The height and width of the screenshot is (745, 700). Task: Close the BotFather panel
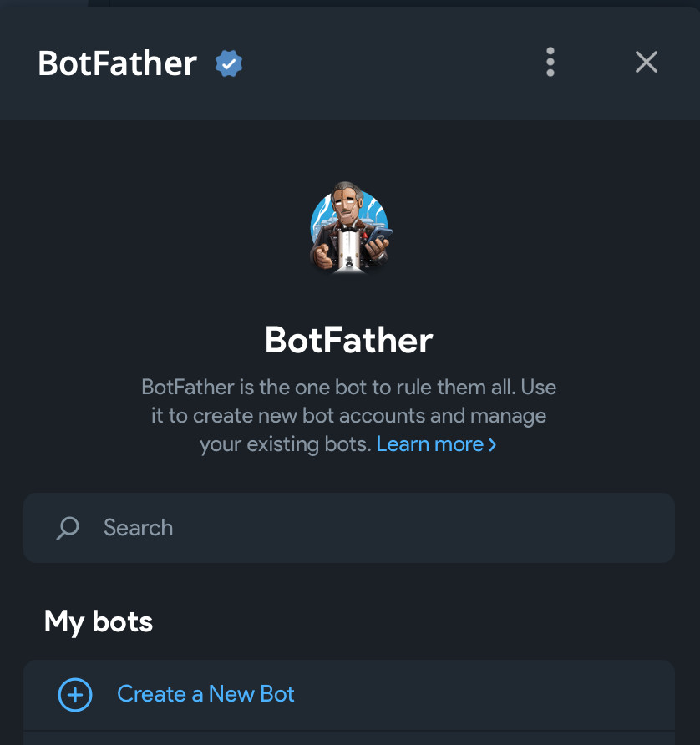[x=646, y=62]
